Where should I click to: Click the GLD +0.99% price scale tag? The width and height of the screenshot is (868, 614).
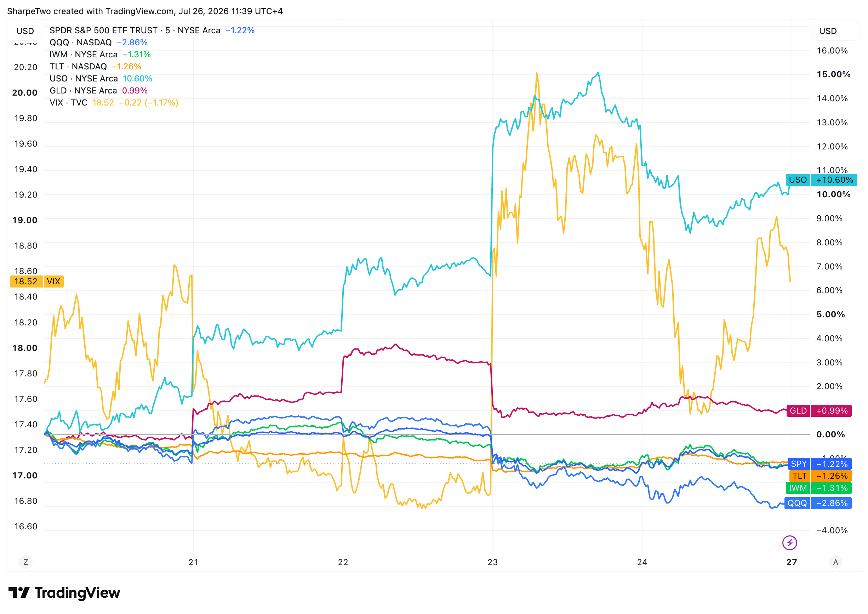(x=819, y=411)
